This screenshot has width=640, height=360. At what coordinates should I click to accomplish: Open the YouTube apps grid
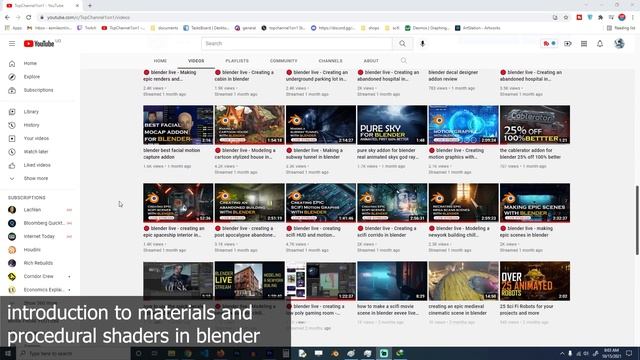tap(584, 44)
